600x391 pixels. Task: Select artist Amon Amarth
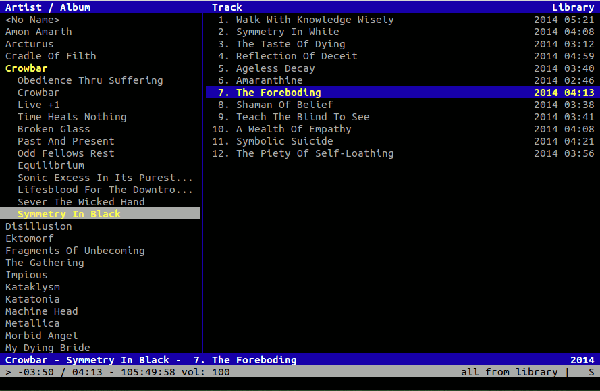pos(39,32)
